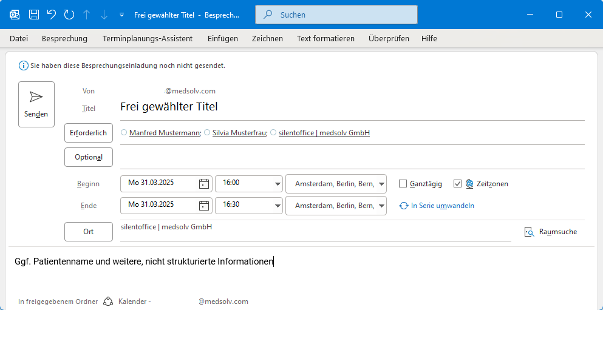Enable the Ganztägig checkbox
603x364 pixels.
point(403,184)
